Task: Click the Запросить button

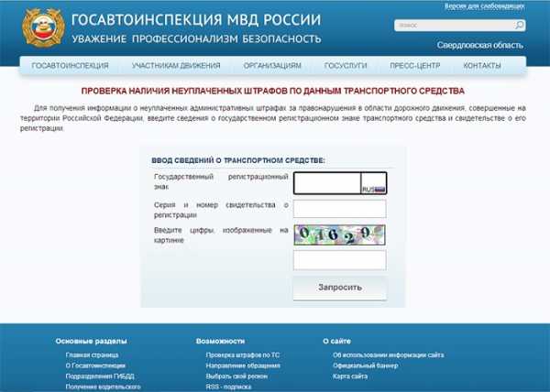Action: point(340,288)
